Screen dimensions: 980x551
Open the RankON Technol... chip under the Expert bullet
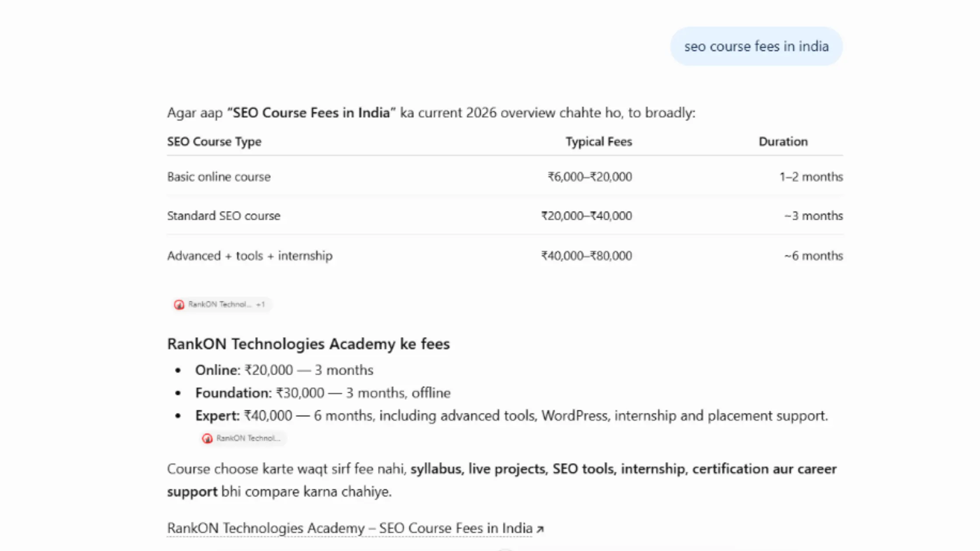pos(243,438)
